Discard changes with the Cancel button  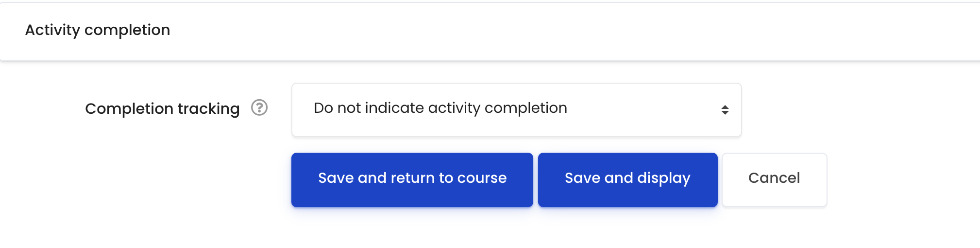[774, 180]
